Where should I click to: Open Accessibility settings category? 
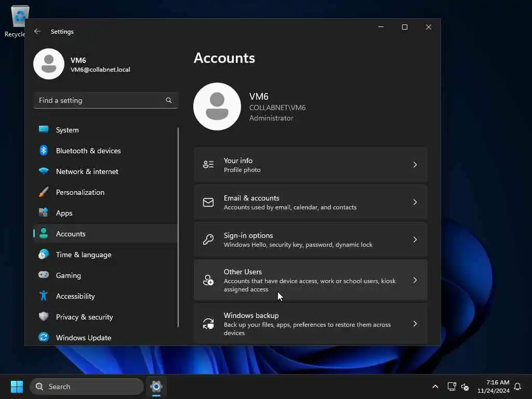coord(105,296)
